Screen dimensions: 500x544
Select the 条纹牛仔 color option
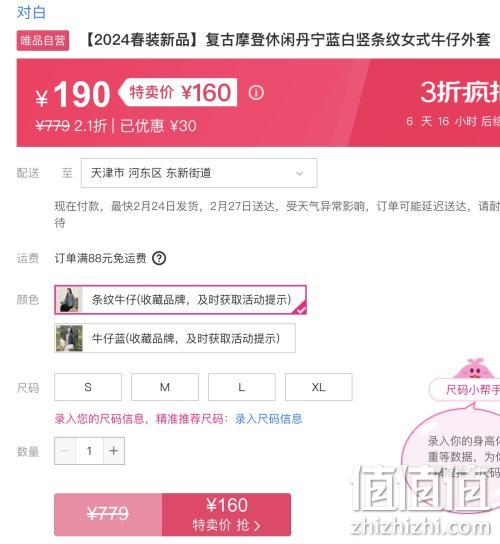pos(180,300)
